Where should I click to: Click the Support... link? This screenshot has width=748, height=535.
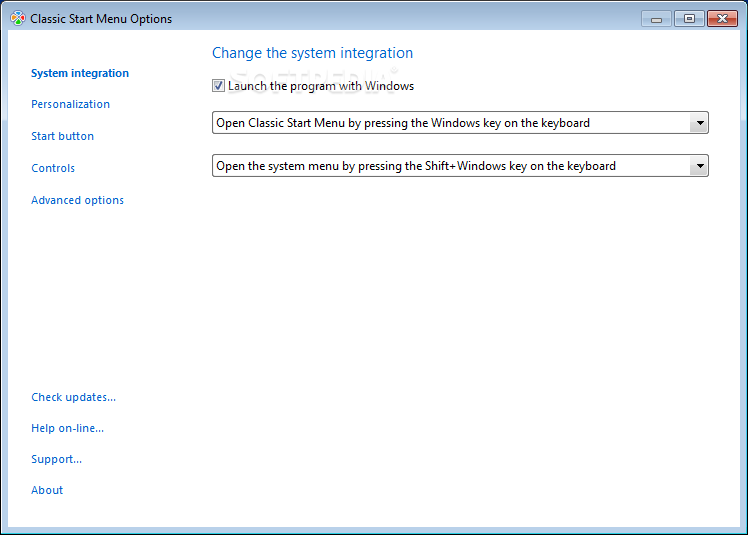[x=56, y=459]
